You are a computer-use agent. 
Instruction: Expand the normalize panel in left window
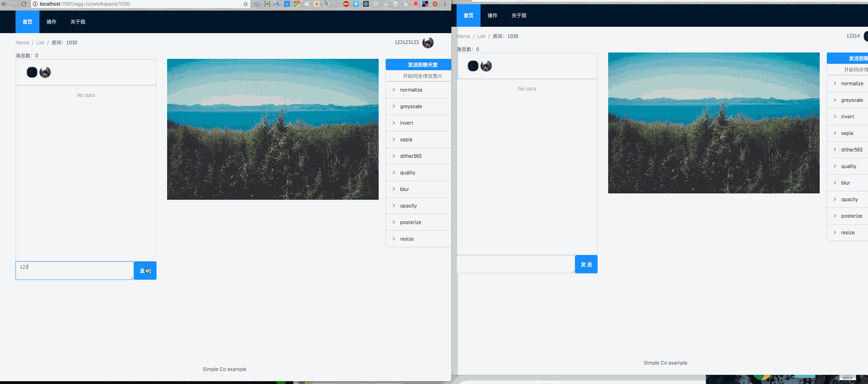pos(411,90)
